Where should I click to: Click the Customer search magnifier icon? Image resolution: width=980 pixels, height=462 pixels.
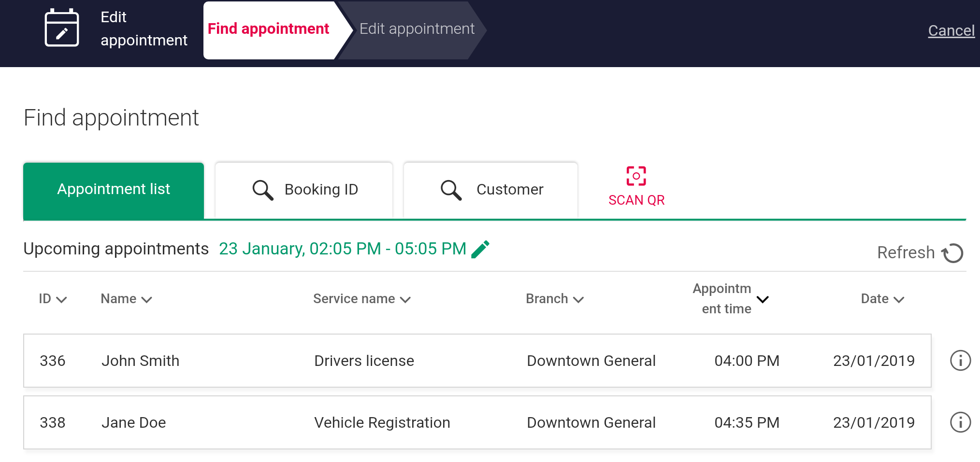click(451, 190)
